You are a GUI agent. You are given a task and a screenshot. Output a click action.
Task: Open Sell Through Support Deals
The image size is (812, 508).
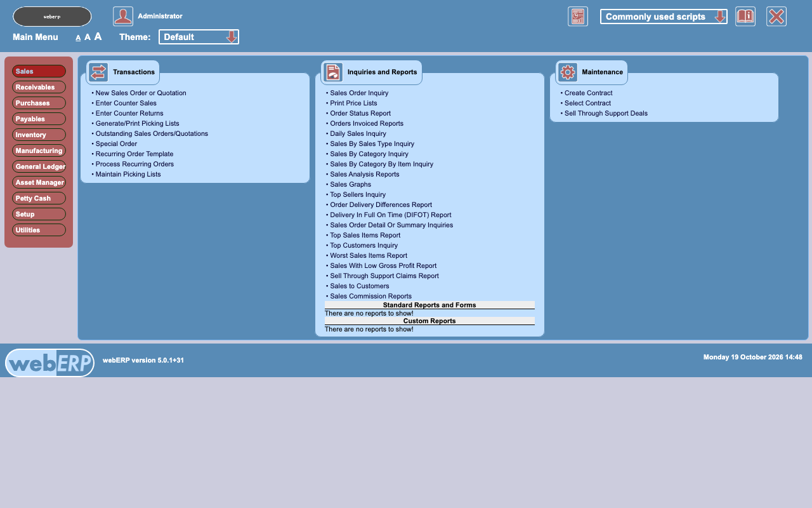[x=606, y=113]
